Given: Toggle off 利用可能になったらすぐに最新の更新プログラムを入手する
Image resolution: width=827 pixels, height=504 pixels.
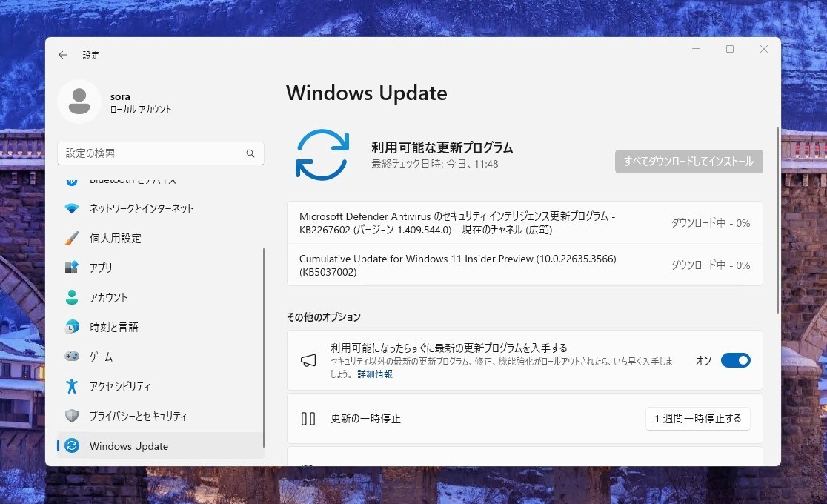Looking at the screenshot, I should coord(735,360).
